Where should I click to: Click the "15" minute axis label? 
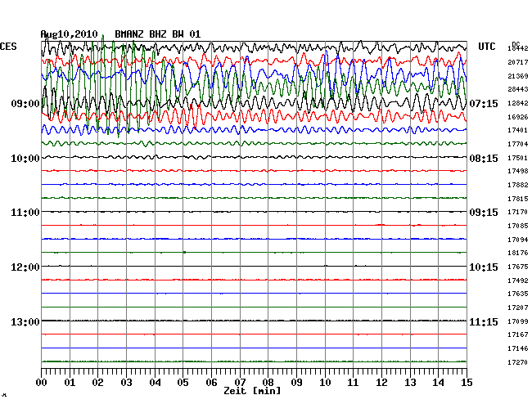pos(467,383)
